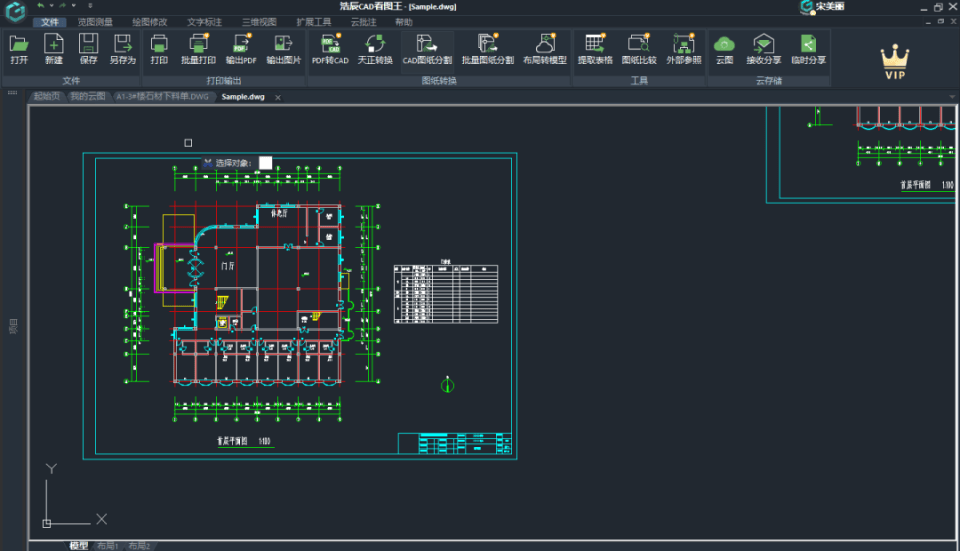Open 接收分享 received shares

(763, 49)
